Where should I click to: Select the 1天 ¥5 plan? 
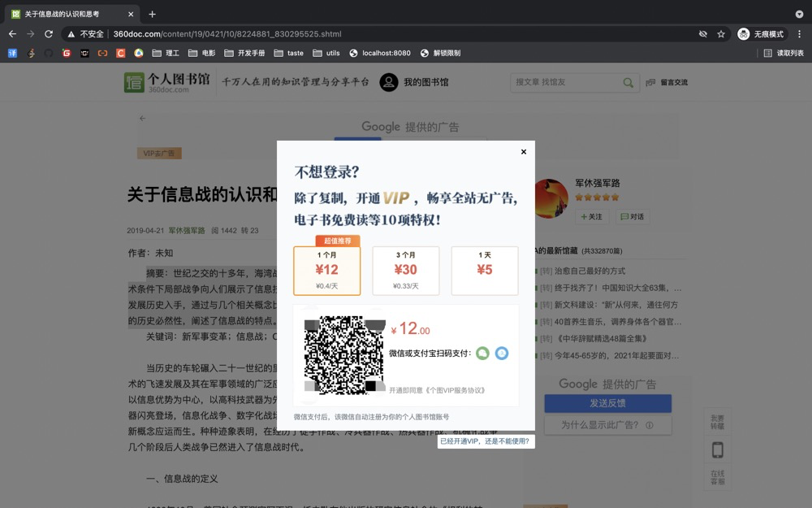pyautogui.click(x=485, y=271)
